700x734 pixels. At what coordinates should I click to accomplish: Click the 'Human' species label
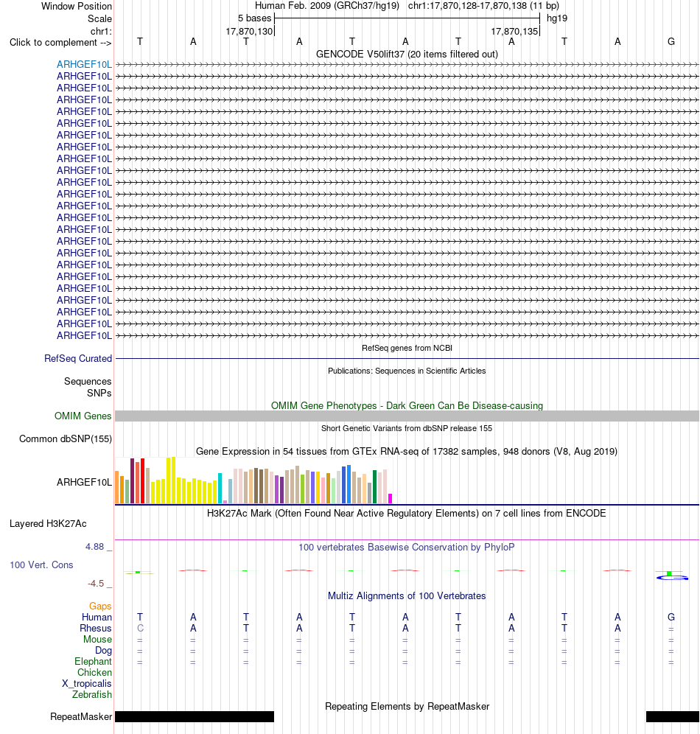(97, 618)
